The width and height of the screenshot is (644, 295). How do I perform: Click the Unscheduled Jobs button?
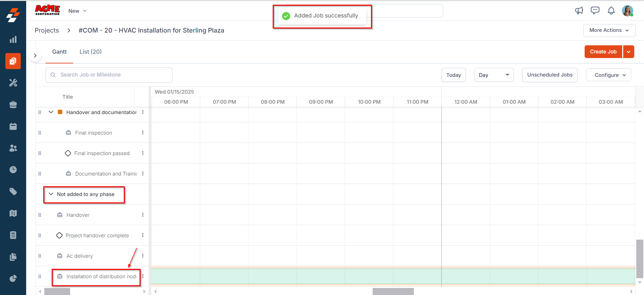[x=549, y=75]
